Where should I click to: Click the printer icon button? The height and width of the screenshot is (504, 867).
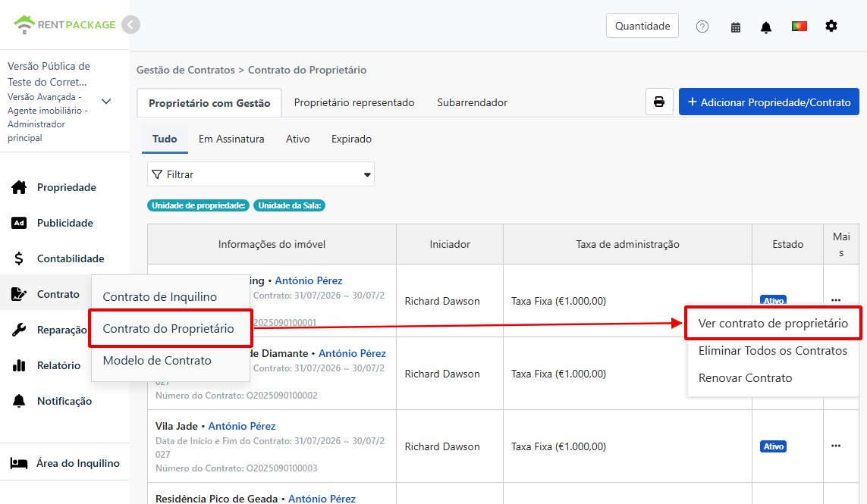pyautogui.click(x=659, y=102)
